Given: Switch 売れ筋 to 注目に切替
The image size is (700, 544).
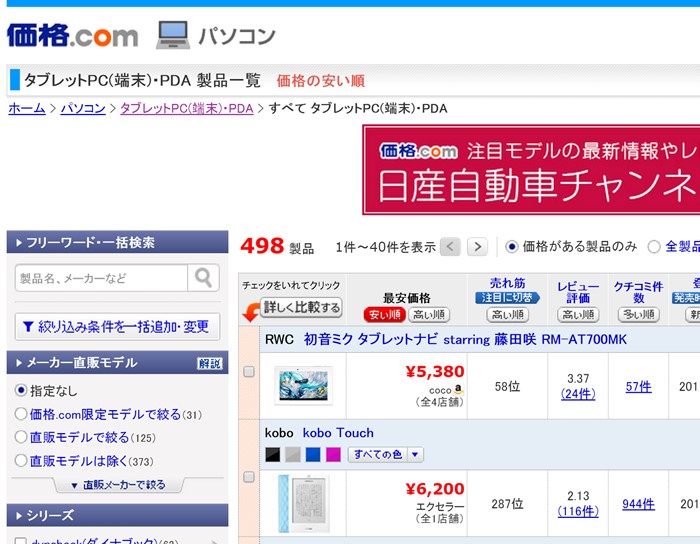Looking at the screenshot, I should [x=508, y=298].
